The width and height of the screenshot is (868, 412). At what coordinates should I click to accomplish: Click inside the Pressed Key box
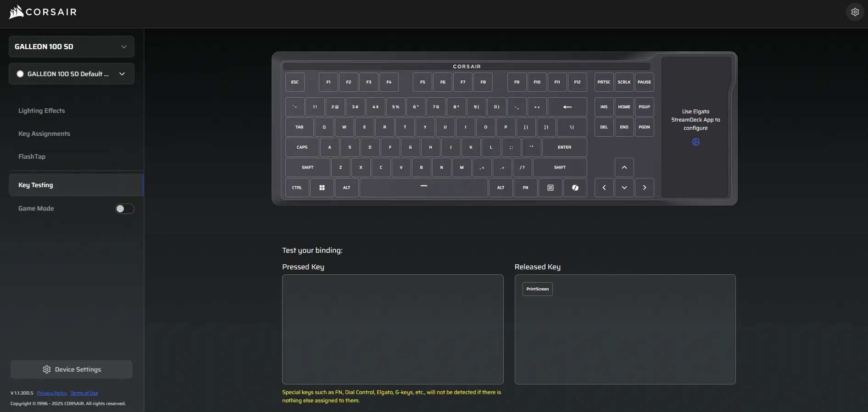click(x=393, y=329)
